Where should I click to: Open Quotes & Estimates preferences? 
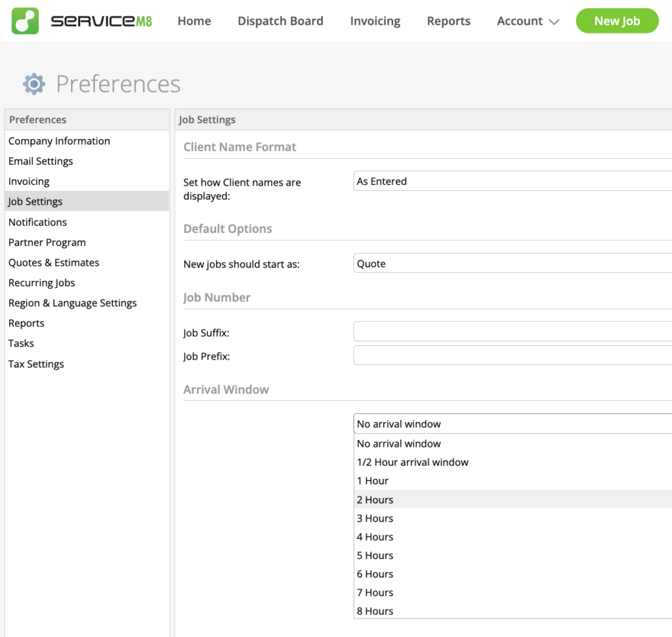tap(54, 262)
